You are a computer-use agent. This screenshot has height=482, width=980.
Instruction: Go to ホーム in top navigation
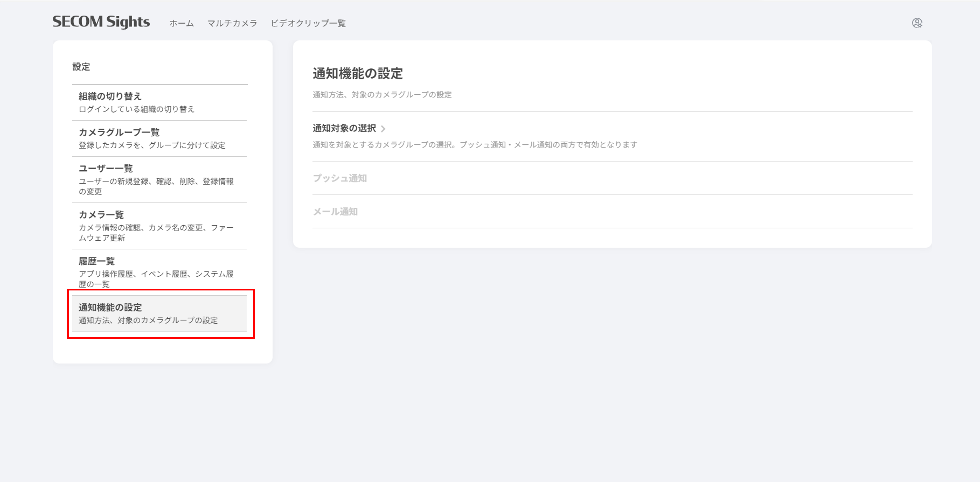click(182, 23)
